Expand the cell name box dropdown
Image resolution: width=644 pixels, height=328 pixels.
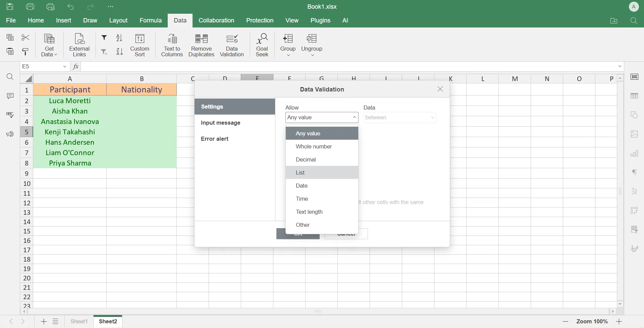pos(64,66)
